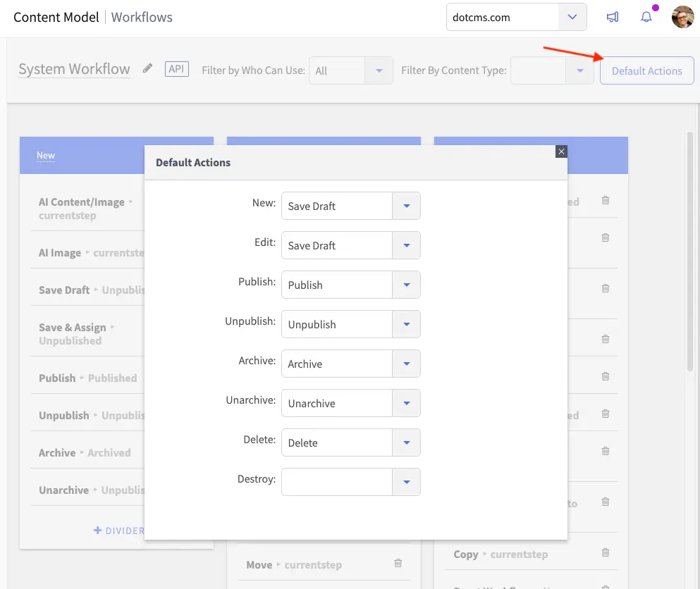
Task: Open the dotcms.com site selector
Action: [572, 18]
